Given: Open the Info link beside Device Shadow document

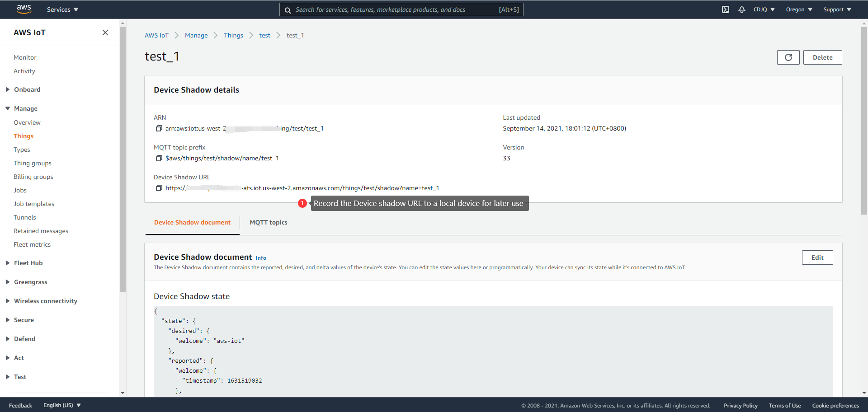Looking at the screenshot, I should click(x=261, y=258).
